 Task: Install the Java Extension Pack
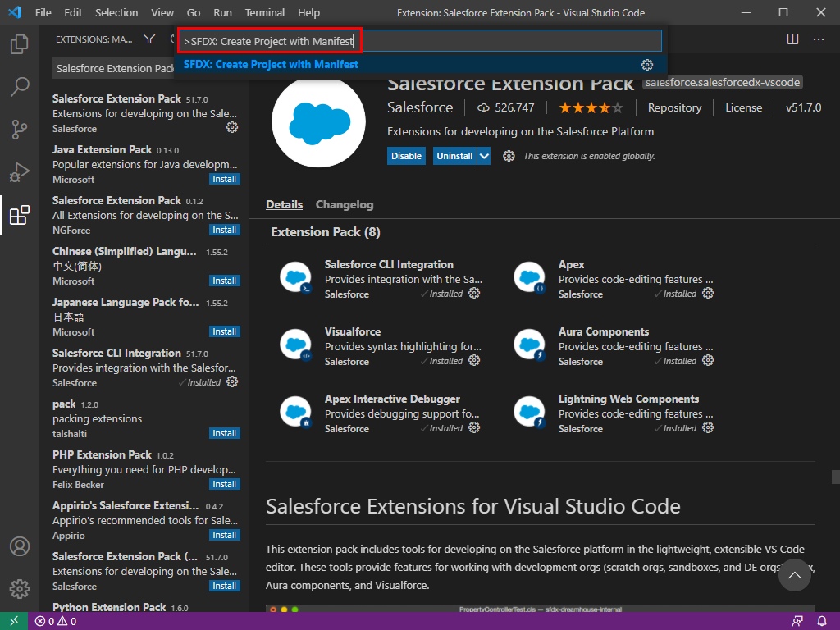tap(225, 179)
